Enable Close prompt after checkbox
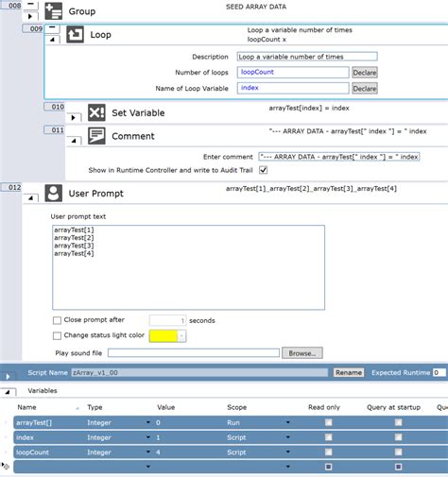Viewport: 448px width, 477px height. point(57,320)
